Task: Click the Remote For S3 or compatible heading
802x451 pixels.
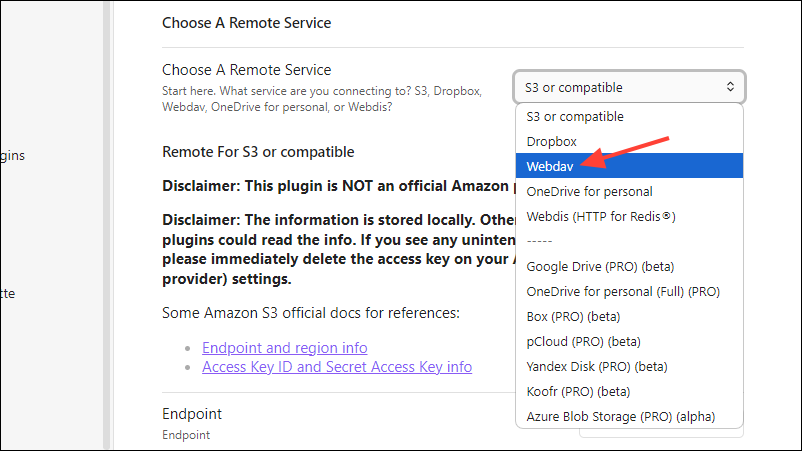Action: coord(258,152)
